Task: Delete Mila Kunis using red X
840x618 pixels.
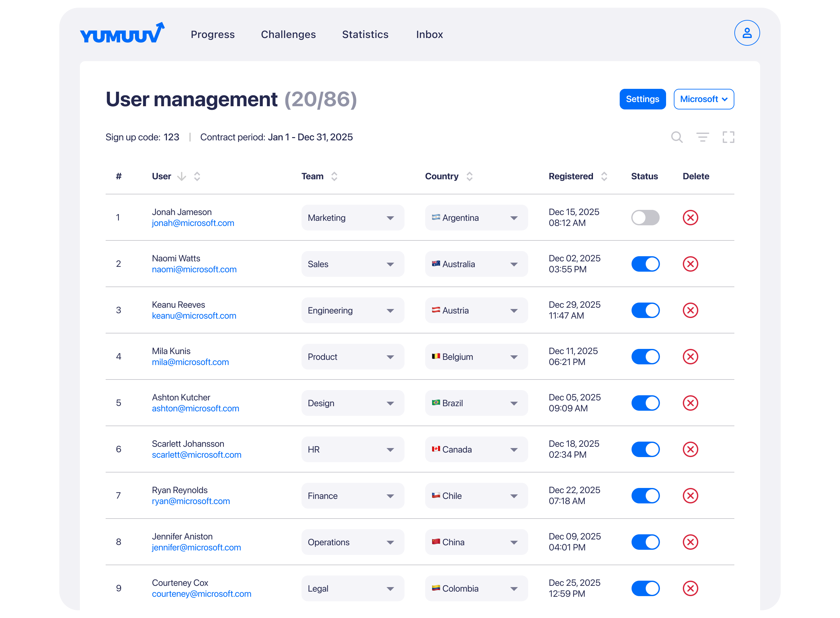Action: click(x=690, y=357)
